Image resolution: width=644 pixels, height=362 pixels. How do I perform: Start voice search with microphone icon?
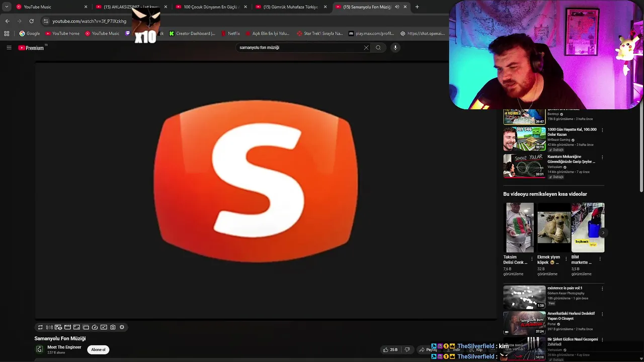[395, 48]
